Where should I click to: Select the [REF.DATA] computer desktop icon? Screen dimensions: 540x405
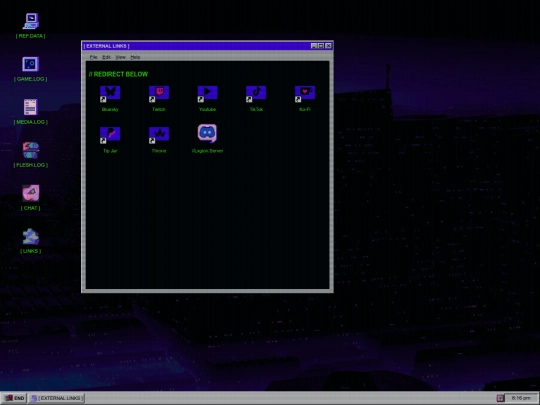tap(31, 21)
